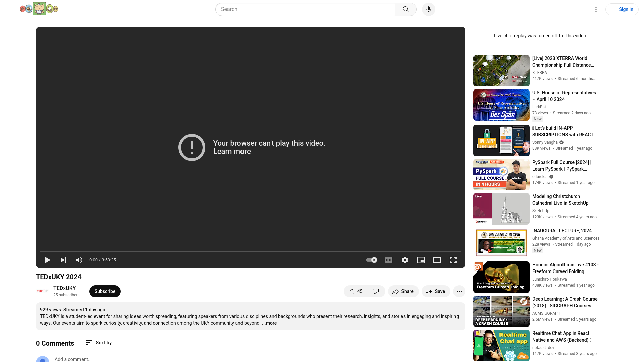
Task: Click the commenter avatar beside Add a comment
Action: (x=43, y=359)
